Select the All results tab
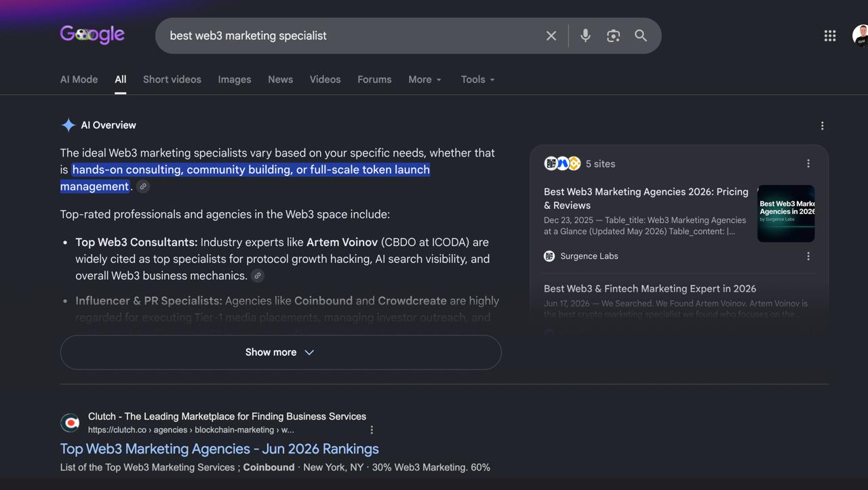 pyautogui.click(x=120, y=79)
